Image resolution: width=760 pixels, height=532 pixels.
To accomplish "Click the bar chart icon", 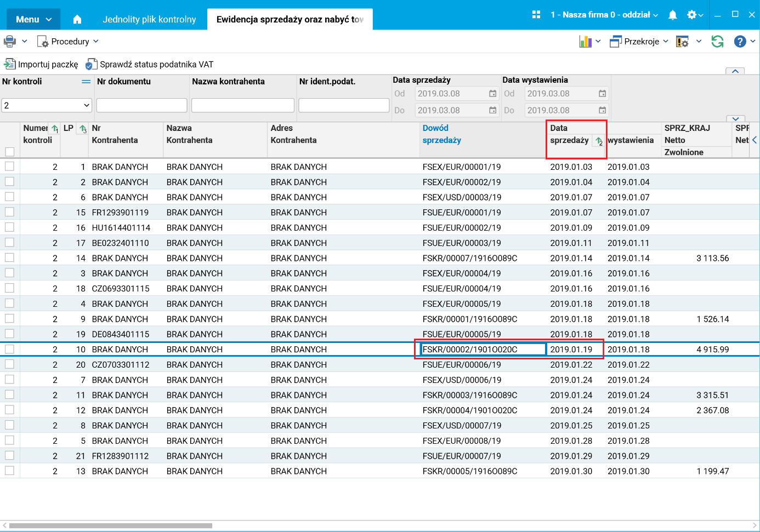I will click(585, 42).
